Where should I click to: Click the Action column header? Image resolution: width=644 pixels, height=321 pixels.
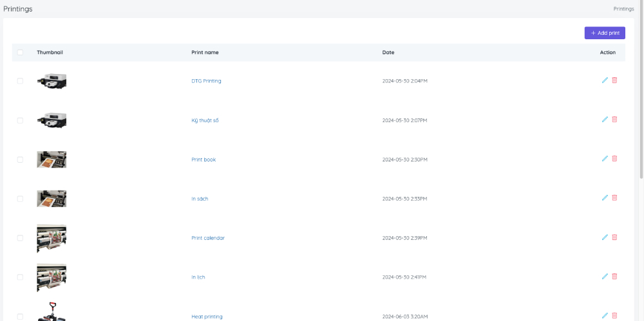tap(608, 52)
